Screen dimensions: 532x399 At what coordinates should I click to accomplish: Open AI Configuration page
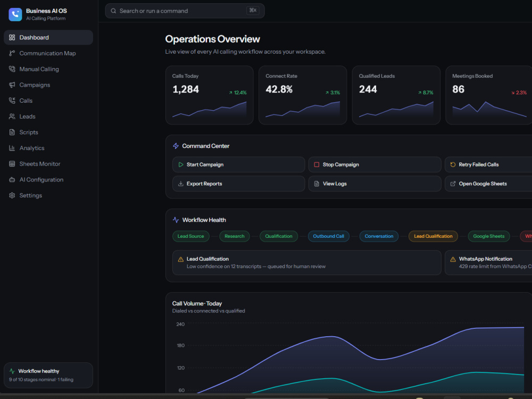[48, 179]
